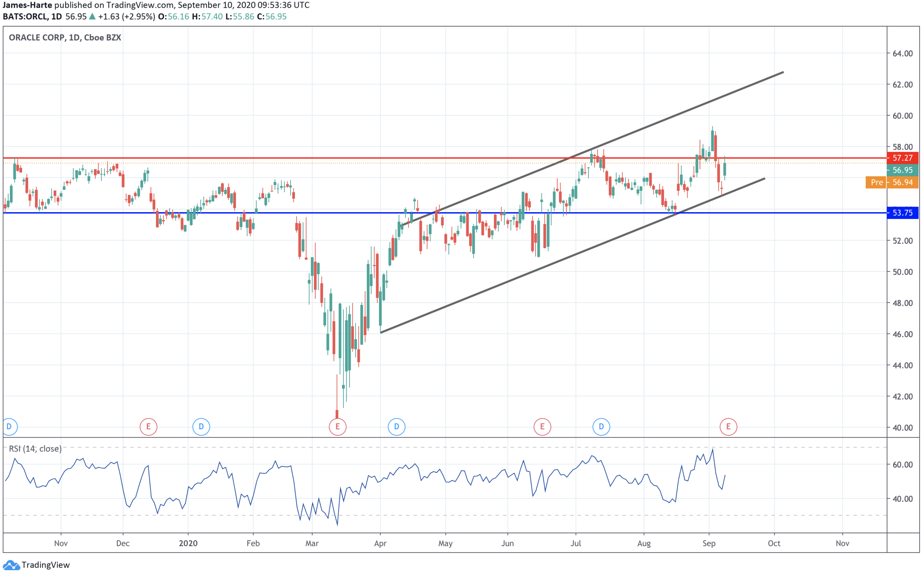Click the earnings marker below the March low
Screen dimensions: 924x576
pos(338,427)
